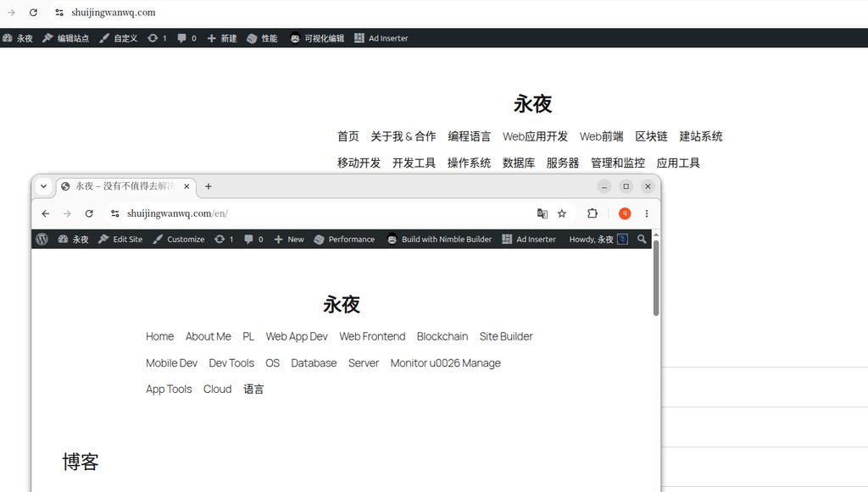
Task: Open Cloud menu link
Action: 218,390
